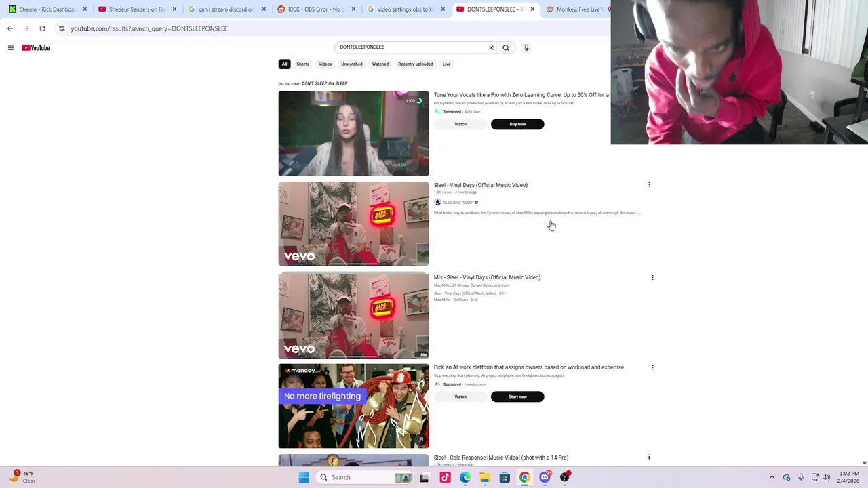Close the DONTSLEEPONSLEE tab
The image size is (868, 488).
pos(532,9)
